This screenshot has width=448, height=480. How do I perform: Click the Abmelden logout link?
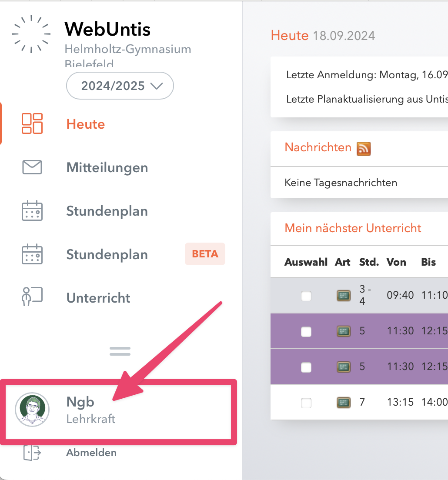[x=91, y=452]
